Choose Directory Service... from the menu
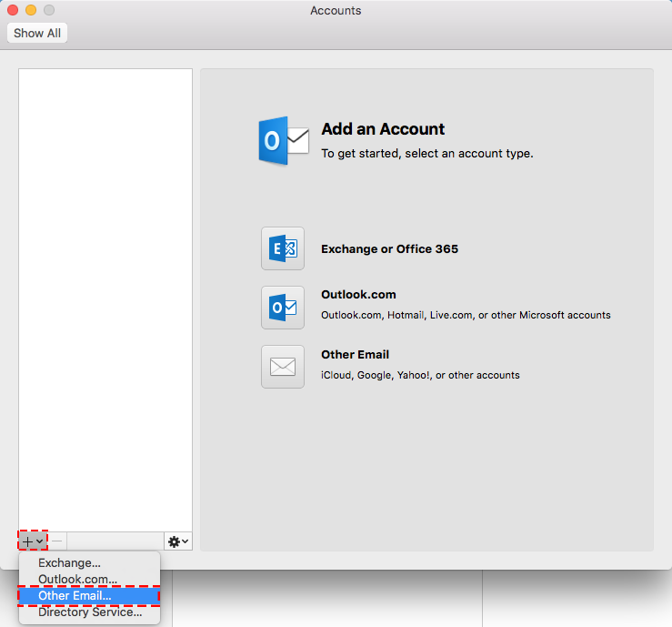Viewport: 672px width, 627px height. coord(90,612)
